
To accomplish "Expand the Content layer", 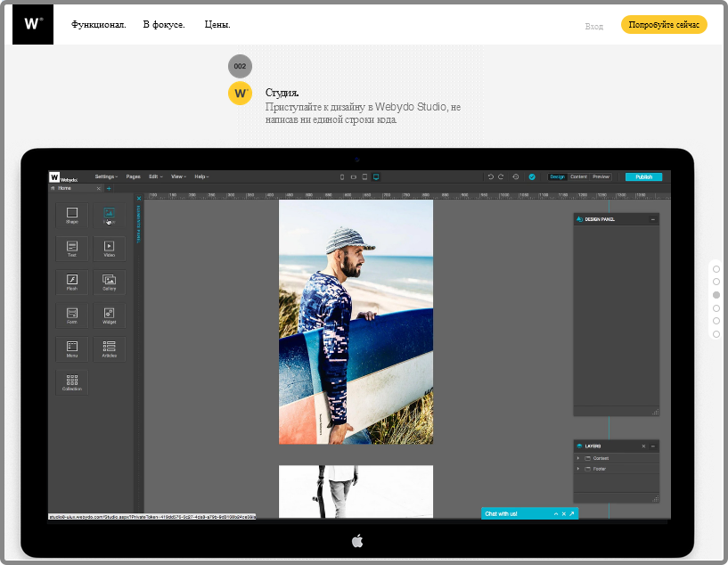I will [x=578, y=458].
